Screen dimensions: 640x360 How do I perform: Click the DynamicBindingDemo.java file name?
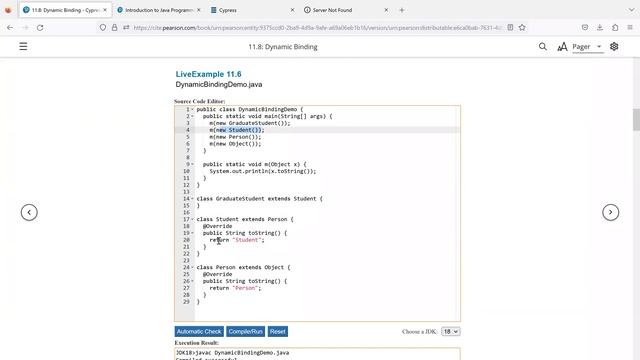(219, 84)
